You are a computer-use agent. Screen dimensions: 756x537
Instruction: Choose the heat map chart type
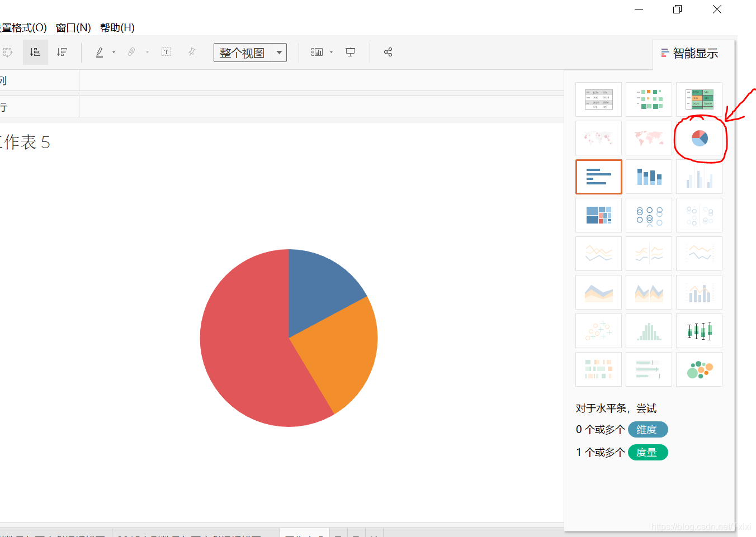[649, 99]
